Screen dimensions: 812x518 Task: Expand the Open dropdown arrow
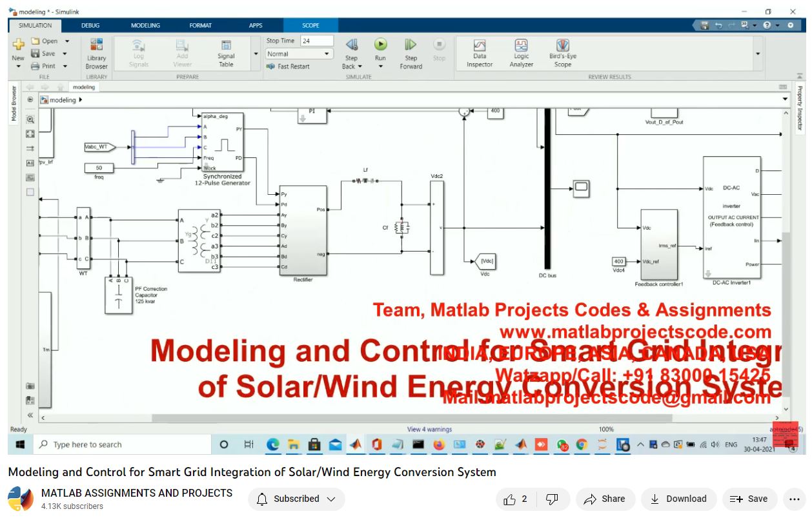point(67,41)
